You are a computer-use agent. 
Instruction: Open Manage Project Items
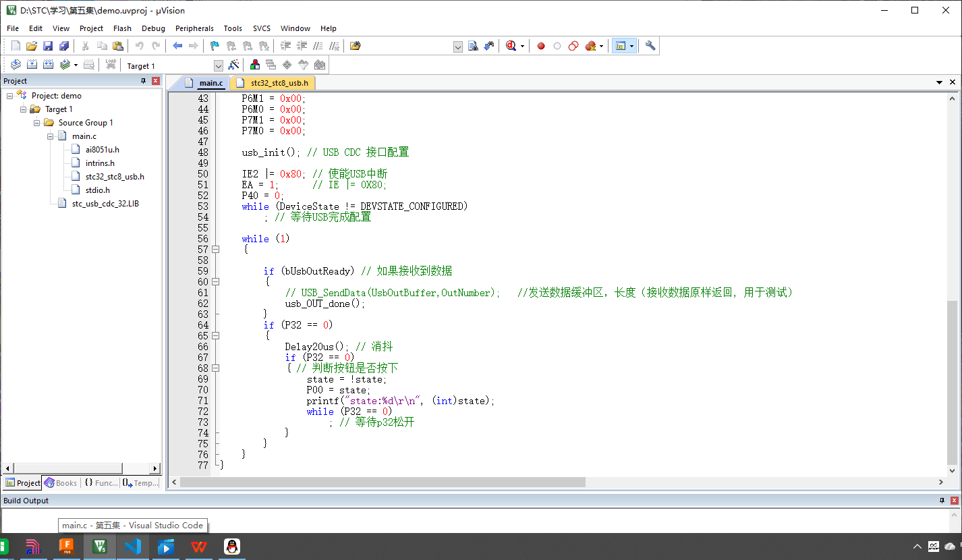pyautogui.click(x=254, y=64)
